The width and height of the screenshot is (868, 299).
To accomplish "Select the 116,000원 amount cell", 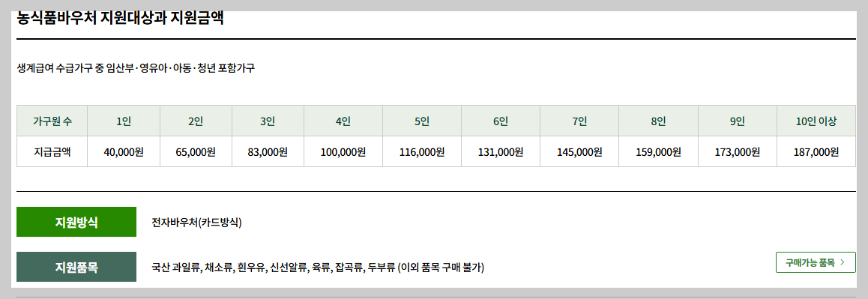I will (x=422, y=151).
